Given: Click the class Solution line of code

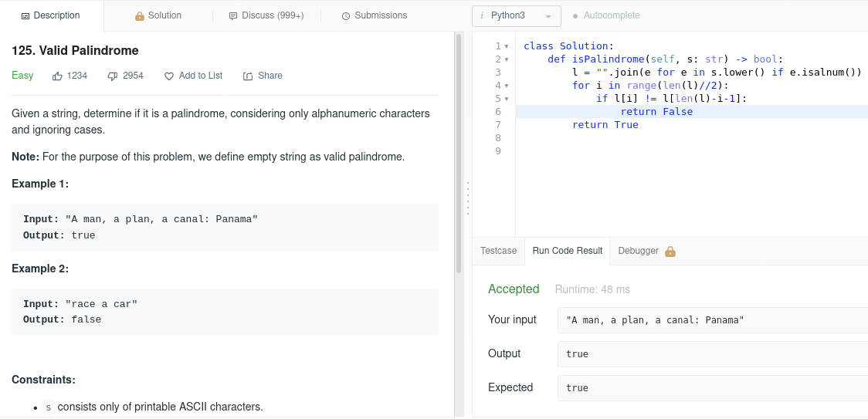Looking at the screenshot, I should [x=569, y=46].
